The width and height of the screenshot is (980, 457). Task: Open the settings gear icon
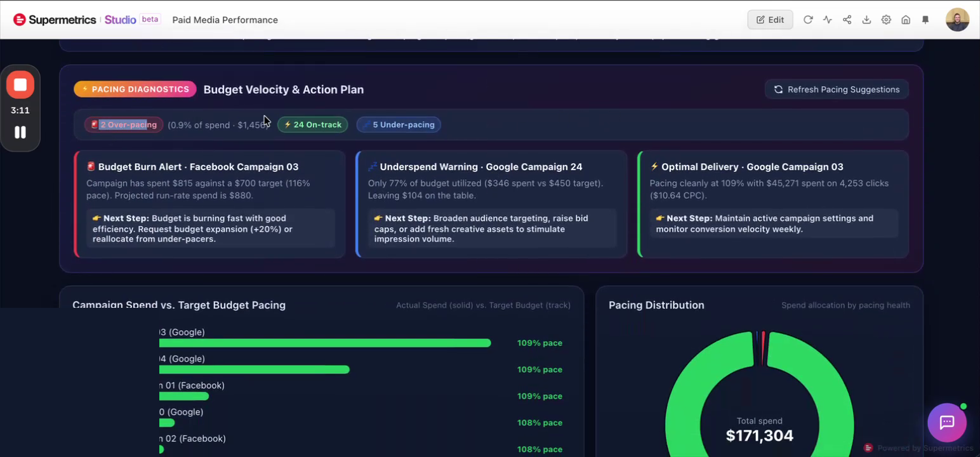tap(886, 20)
